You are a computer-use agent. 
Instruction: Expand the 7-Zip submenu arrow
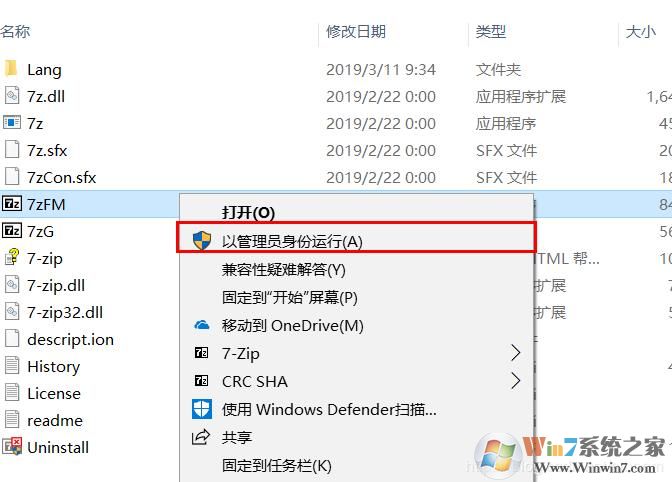coord(516,353)
